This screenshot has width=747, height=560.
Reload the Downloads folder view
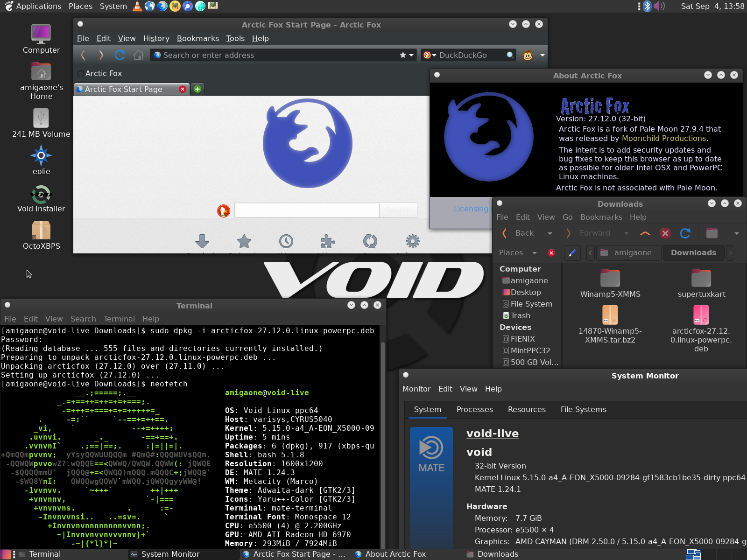pos(685,233)
